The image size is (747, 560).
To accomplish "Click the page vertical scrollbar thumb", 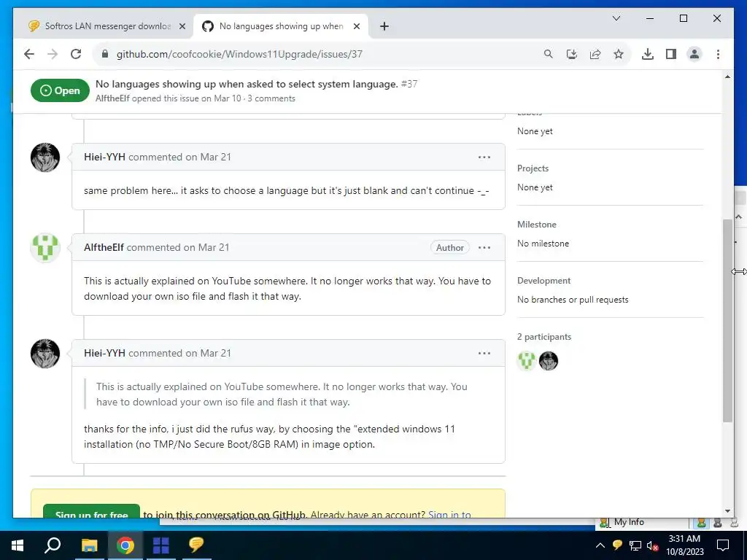I will point(727,320).
